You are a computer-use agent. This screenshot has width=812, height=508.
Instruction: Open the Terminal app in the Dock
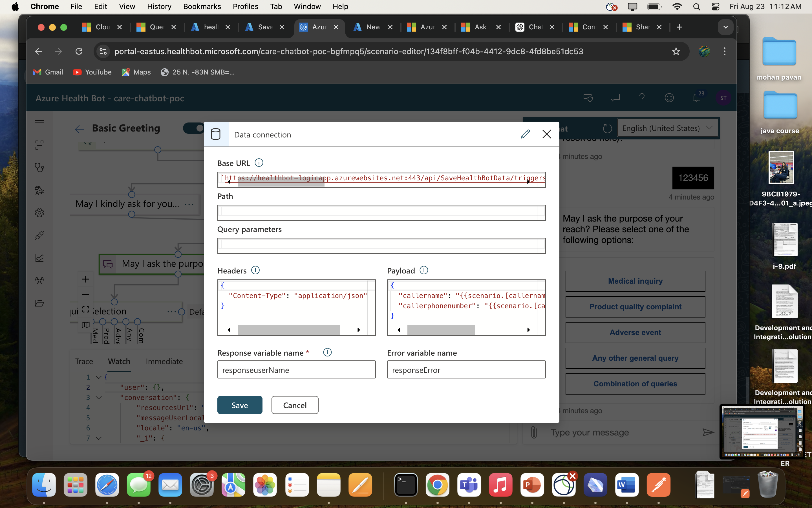click(x=406, y=485)
